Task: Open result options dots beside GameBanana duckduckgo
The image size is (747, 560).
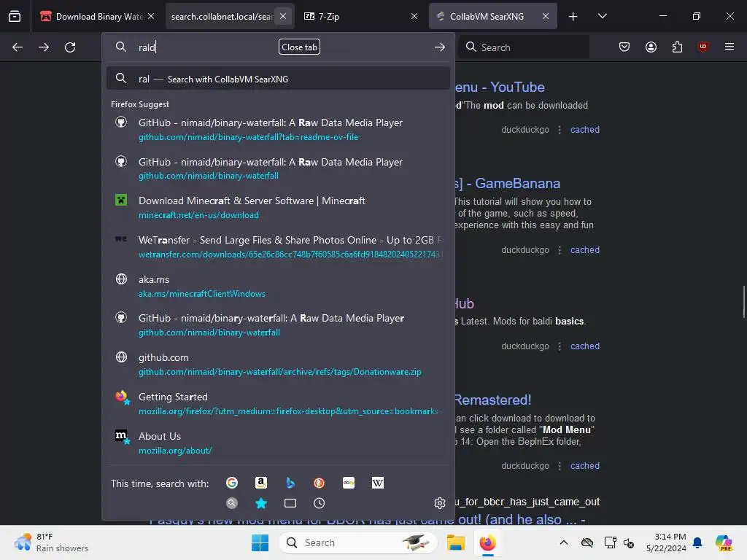Action: coord(560,249)
